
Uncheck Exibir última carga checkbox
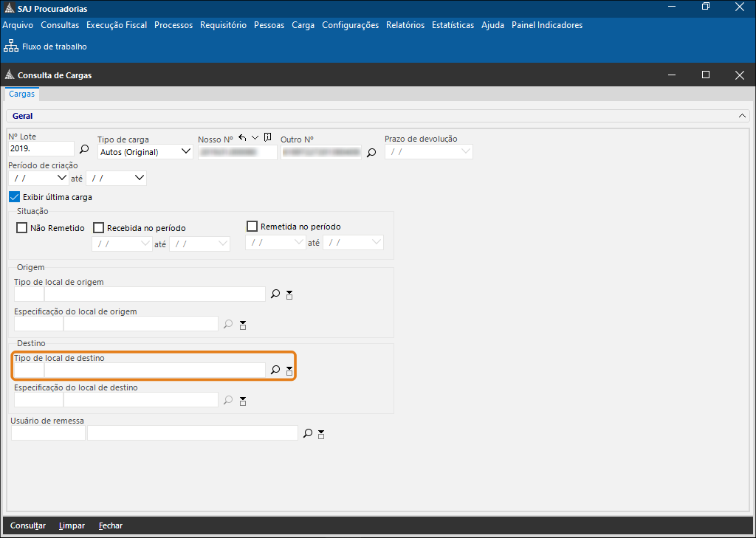click(x=14, y=197)
